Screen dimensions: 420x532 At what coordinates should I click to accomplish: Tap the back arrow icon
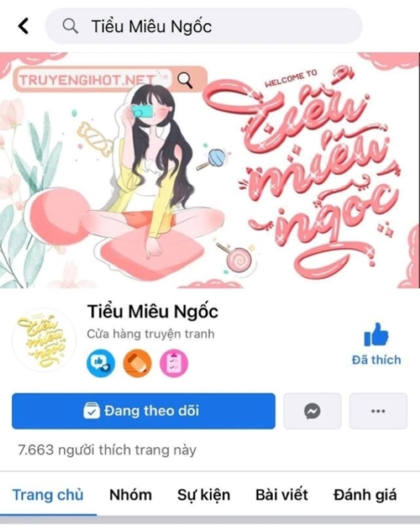(24, 26)
